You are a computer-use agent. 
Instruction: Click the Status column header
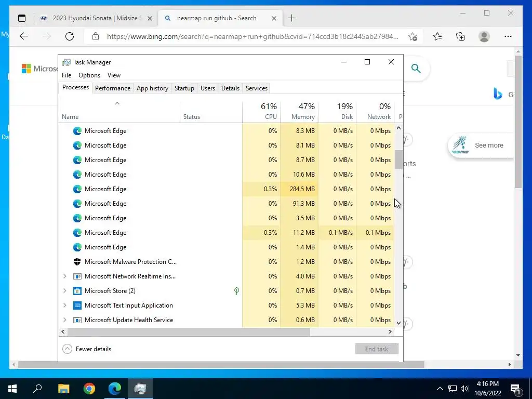click(211, 112)
